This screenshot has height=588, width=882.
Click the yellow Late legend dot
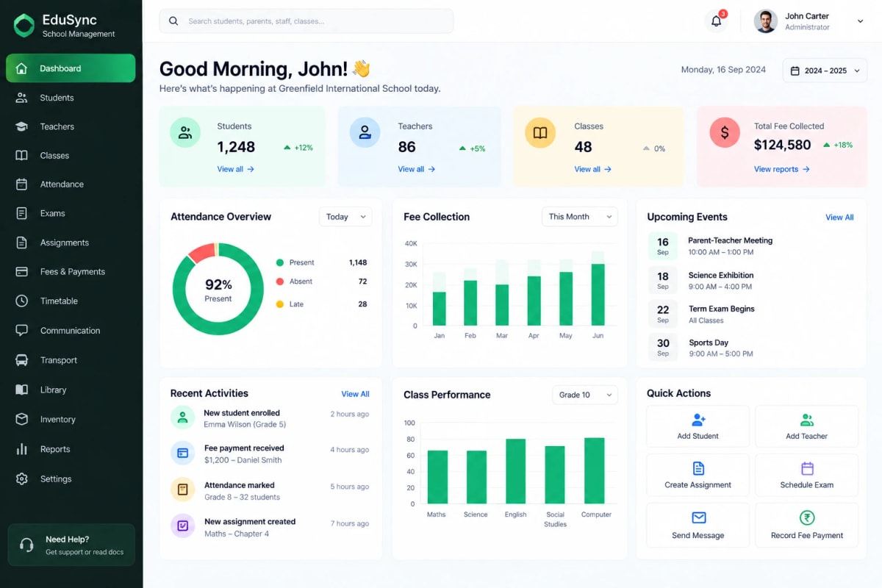[x=280, y=304]
